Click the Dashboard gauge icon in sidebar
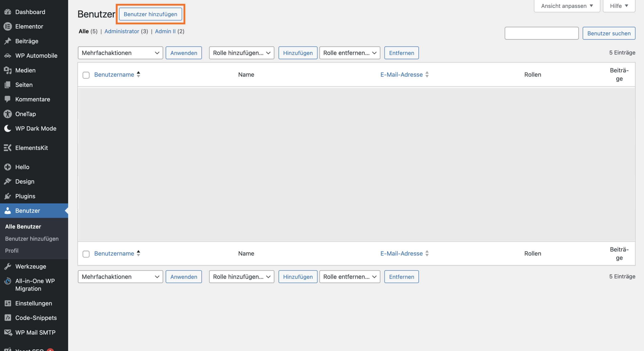 pyautogui.click(x=8, y=12)
